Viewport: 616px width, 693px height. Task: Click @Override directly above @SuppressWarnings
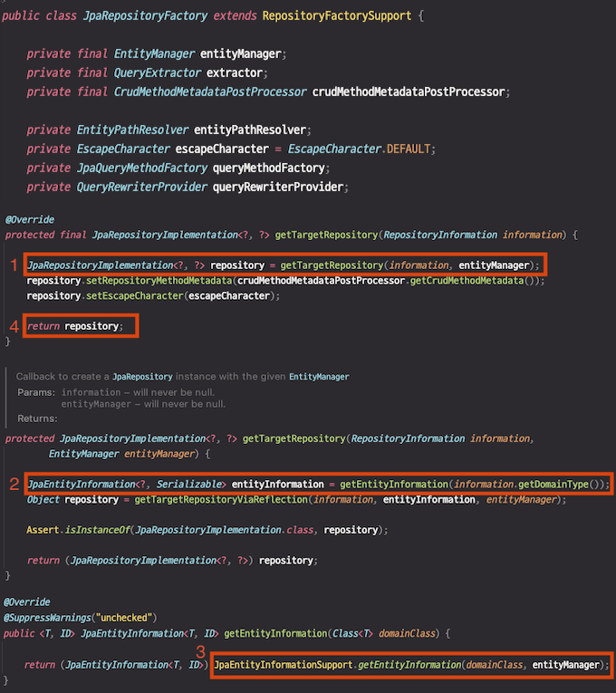click(x=27, y=602)
